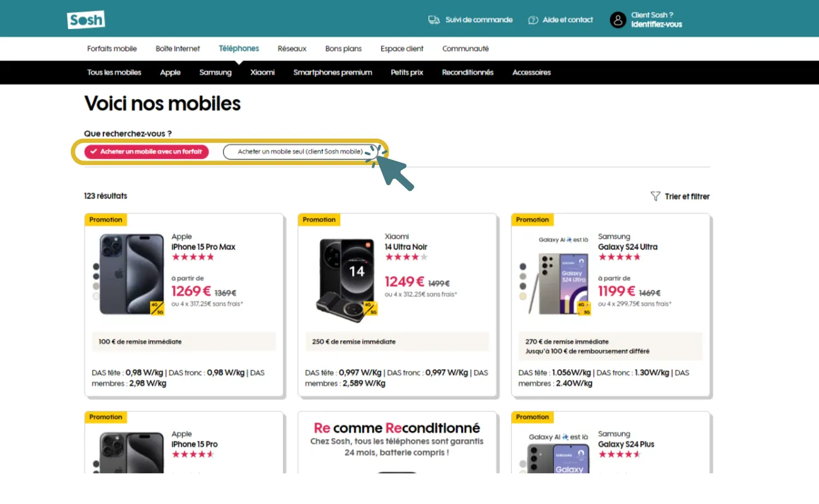The height and width of the screenshot is (504, 819).
Task: Open Galaxy S24 Plus product title
Action: (x=626, y=444)
